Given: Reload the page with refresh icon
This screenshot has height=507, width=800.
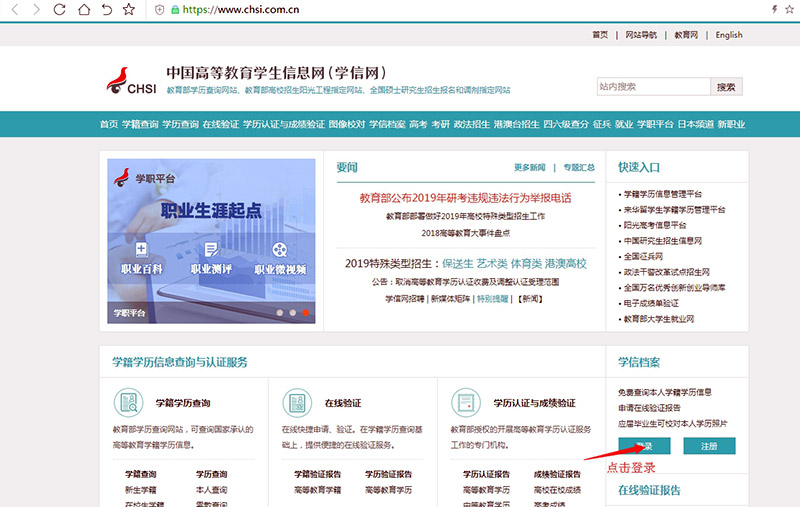Looking at the screenshot, I should (59, 9).
